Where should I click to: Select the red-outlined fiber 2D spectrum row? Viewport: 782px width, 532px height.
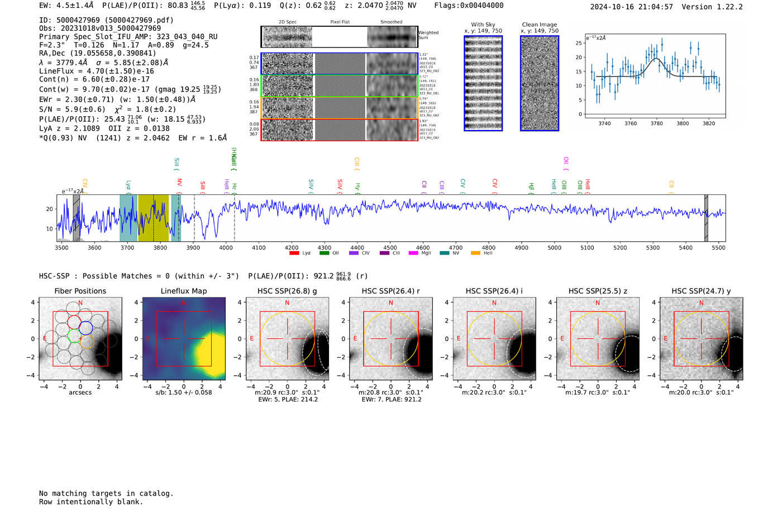(340, 130)
